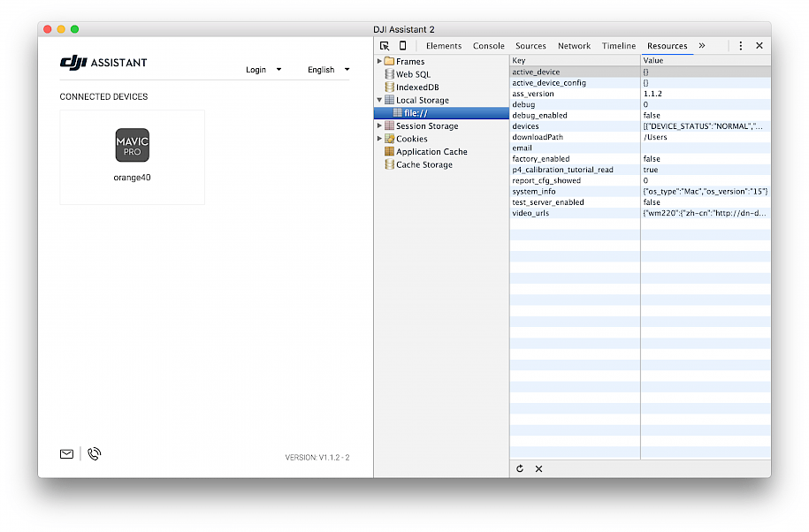Click the Web SQL database icon
This screenshot has width=809, height=532.
pyautogui.click(x=390, y=74)
